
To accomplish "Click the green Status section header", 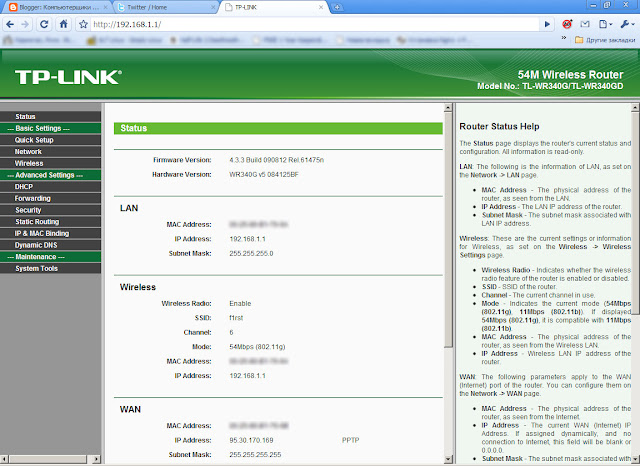I will pyautogui.click(x=278, y=128).
